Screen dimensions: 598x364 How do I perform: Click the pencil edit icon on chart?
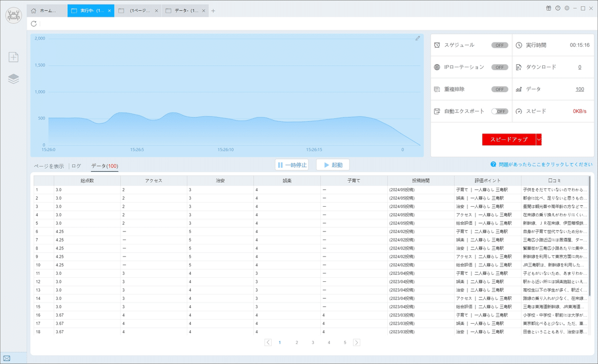(x=418, y=38)
